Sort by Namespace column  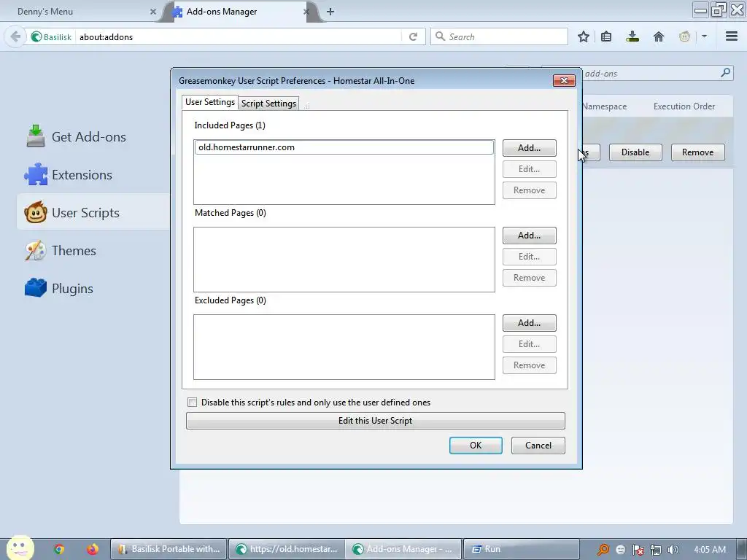[605, 106]
